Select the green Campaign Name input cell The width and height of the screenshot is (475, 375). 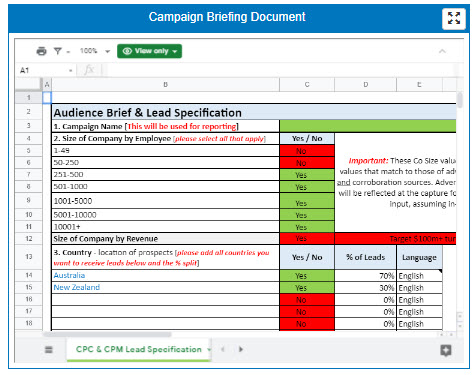coord(368,126)
